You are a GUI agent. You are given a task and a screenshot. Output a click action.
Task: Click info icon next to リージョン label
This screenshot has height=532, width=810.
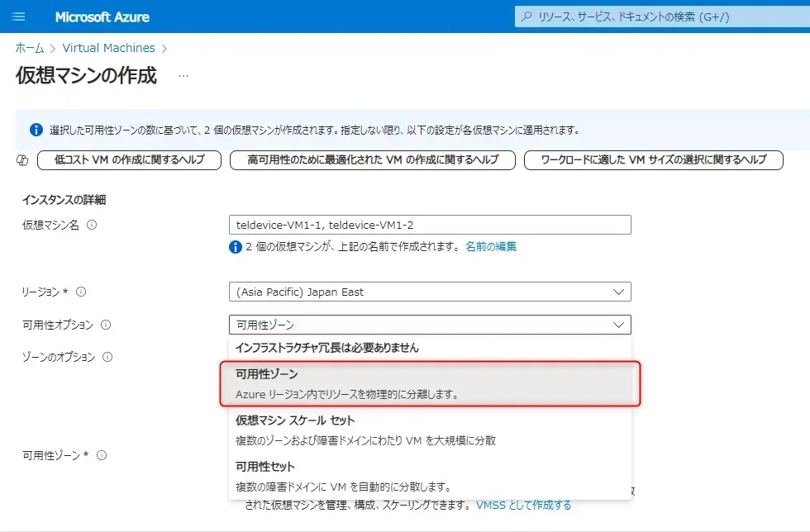[81, 292]
